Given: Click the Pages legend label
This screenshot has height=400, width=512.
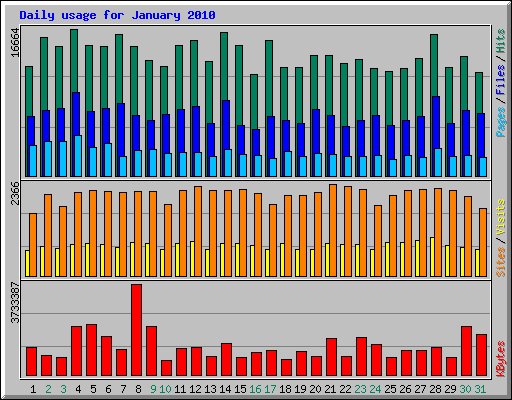Looking at the screenshot, I should click(501, 122).
